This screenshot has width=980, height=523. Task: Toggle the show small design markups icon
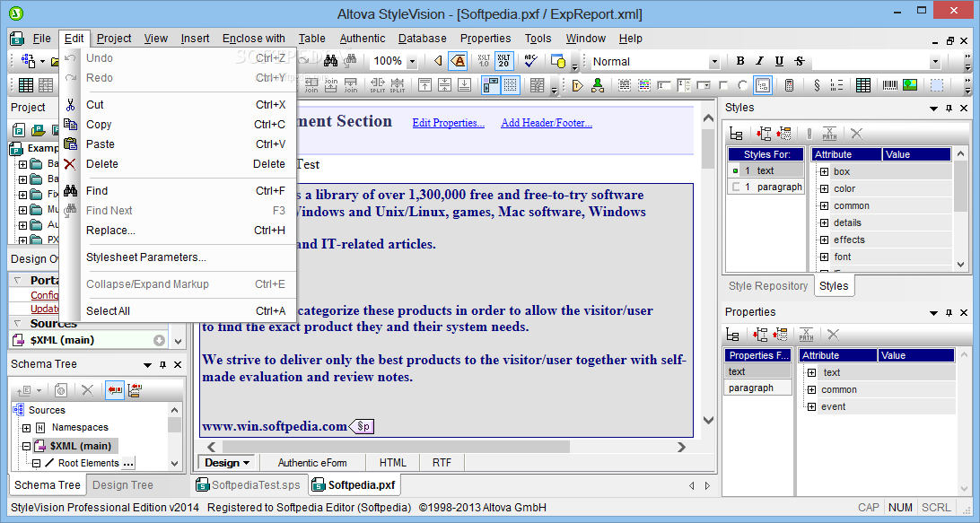[x=438, y=61]
